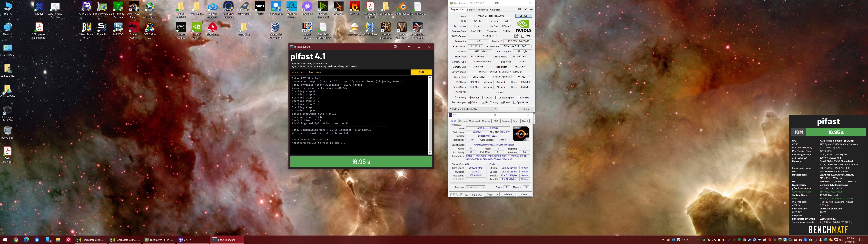Screen dimensions: 868x244
Task: Click Close button in GPU-Z window
Action: tap(525, 109)
